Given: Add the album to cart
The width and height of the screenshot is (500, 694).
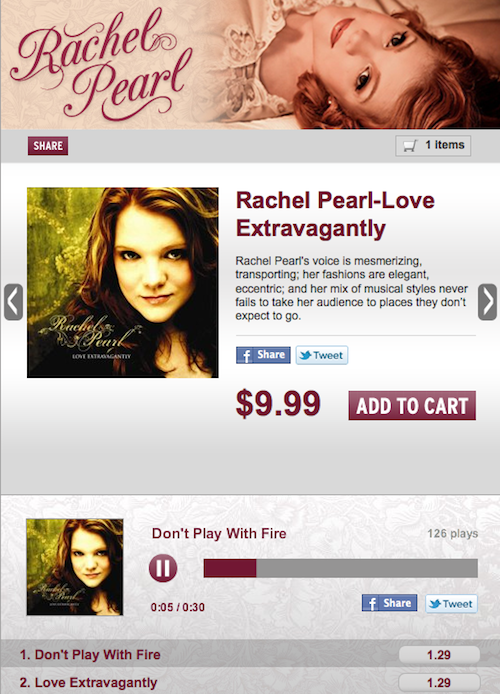Looking at the screenshot, I should pos(412,405).
